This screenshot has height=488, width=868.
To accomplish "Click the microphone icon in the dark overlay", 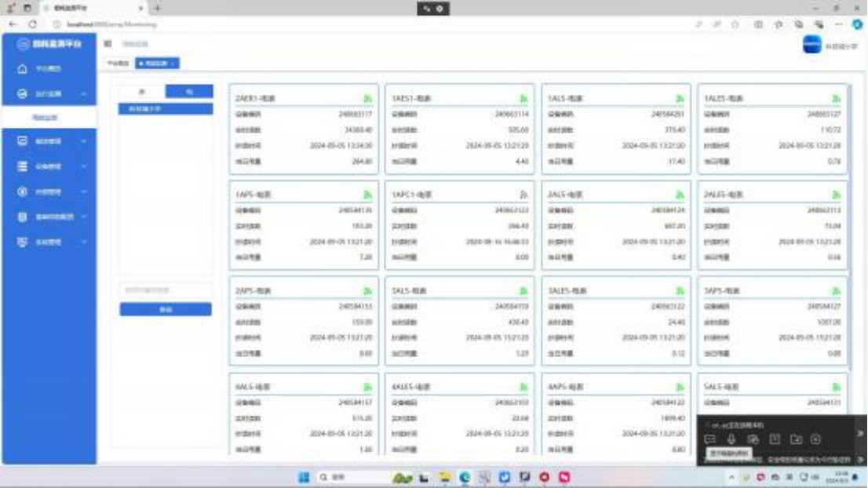I will (731, 439).
